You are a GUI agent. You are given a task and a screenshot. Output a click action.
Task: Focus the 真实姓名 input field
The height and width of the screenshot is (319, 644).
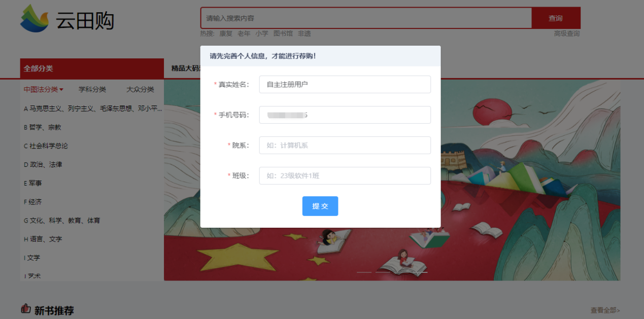(345, 84)
